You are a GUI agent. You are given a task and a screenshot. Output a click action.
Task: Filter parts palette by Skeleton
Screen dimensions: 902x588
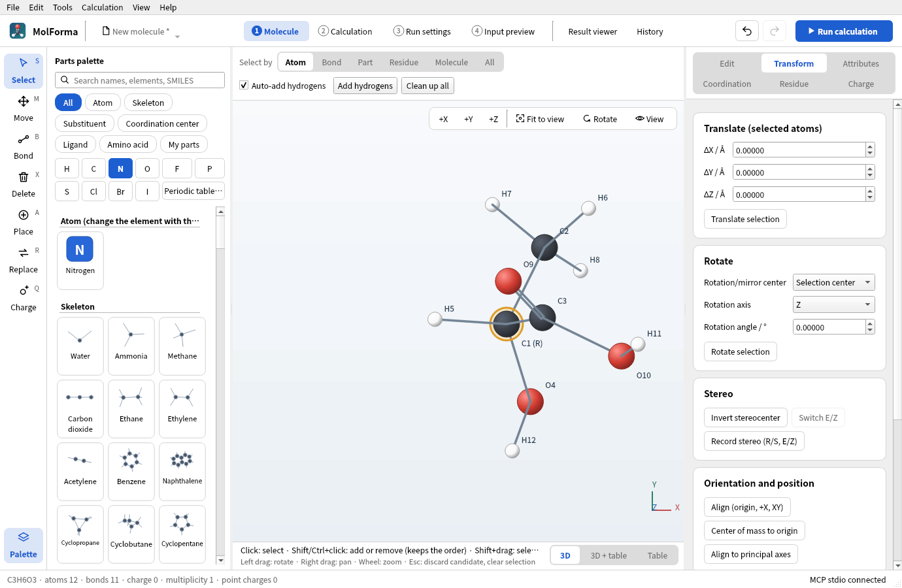(148, 103)
